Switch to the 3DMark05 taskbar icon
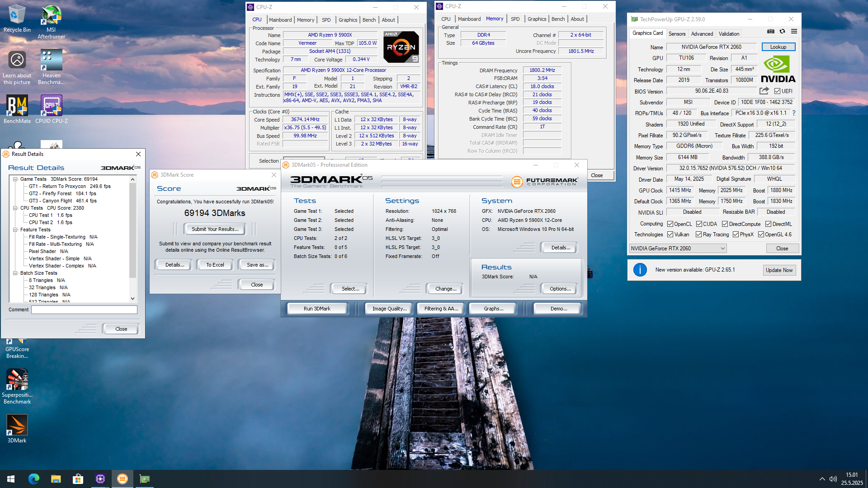Image resolution: width=868 pixels, height=488 pixels. pos(123,479)
